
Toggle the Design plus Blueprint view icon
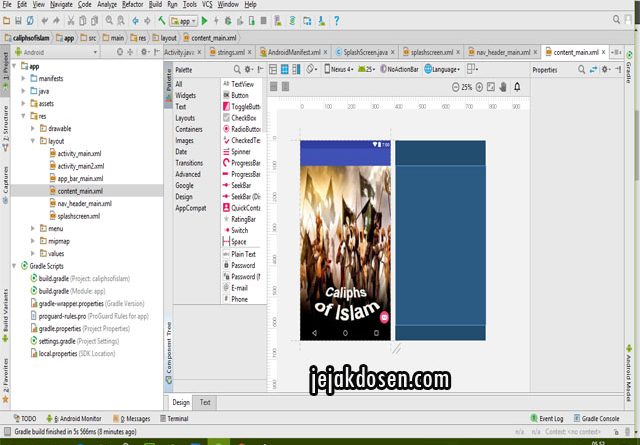coord(297,69)
